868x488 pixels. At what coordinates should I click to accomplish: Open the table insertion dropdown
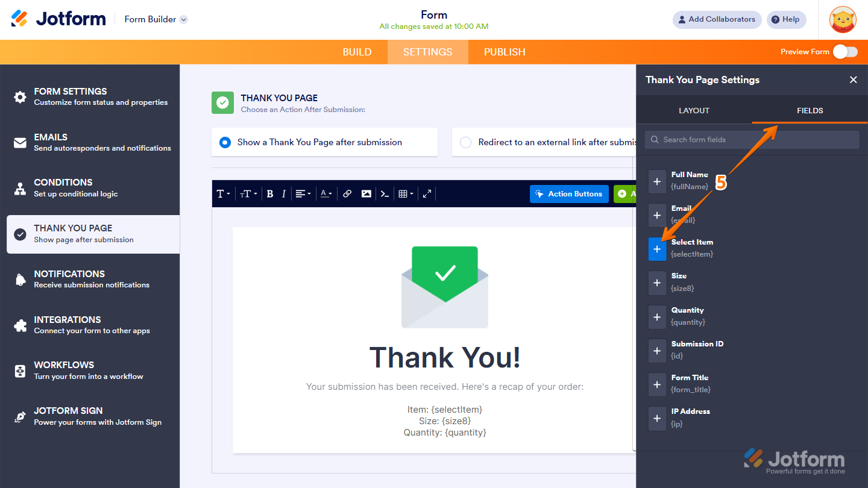406,193
